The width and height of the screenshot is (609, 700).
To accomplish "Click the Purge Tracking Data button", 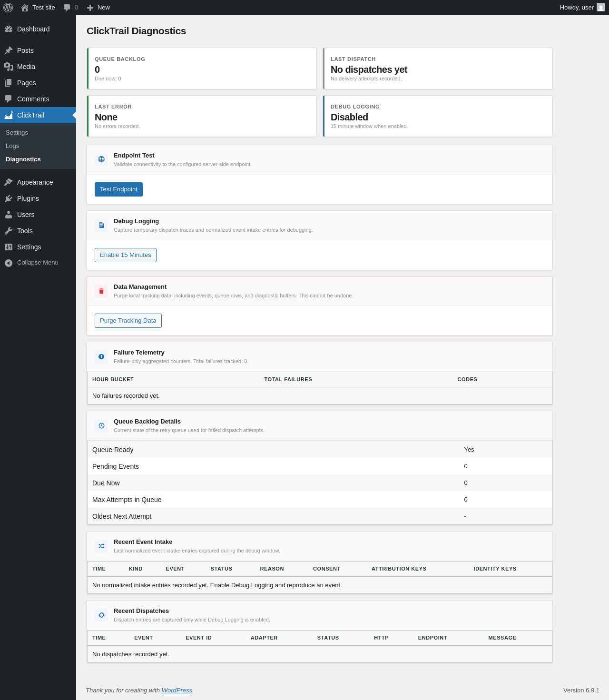I will [128, 321].
